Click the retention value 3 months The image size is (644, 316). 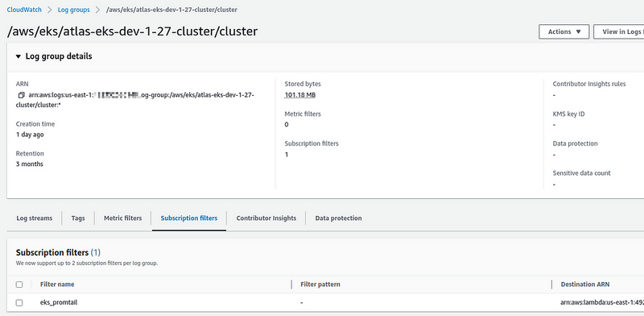tap(30, 164)
